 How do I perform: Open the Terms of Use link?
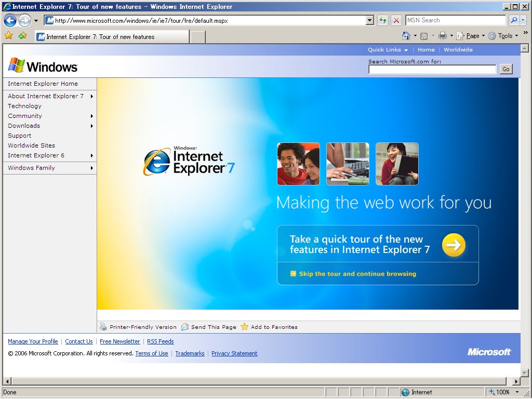pyautogui.click(x=152, y=353)
